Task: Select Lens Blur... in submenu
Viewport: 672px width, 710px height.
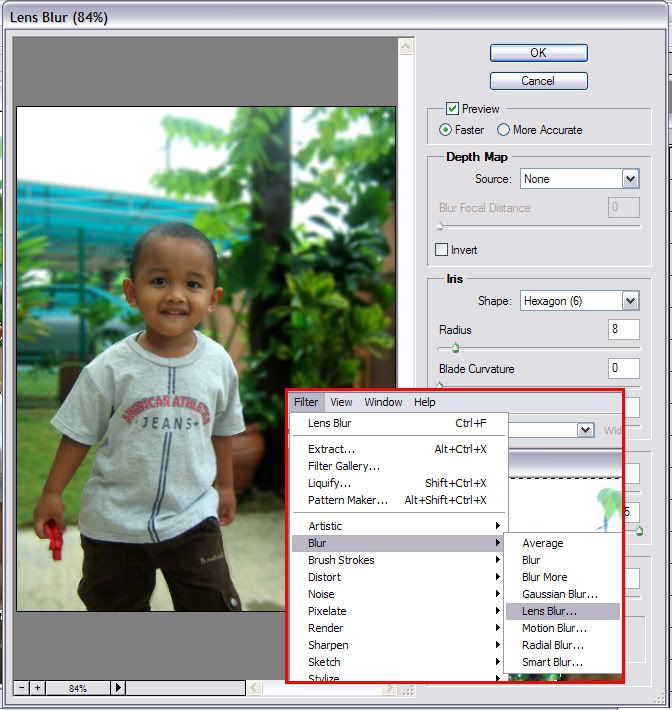Action: point(563,611)
